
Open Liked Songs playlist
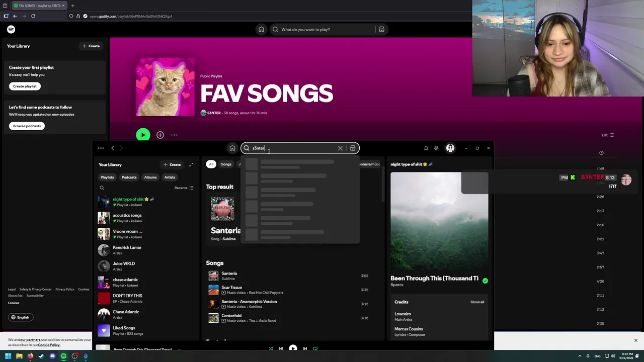[x=147, y=330]
